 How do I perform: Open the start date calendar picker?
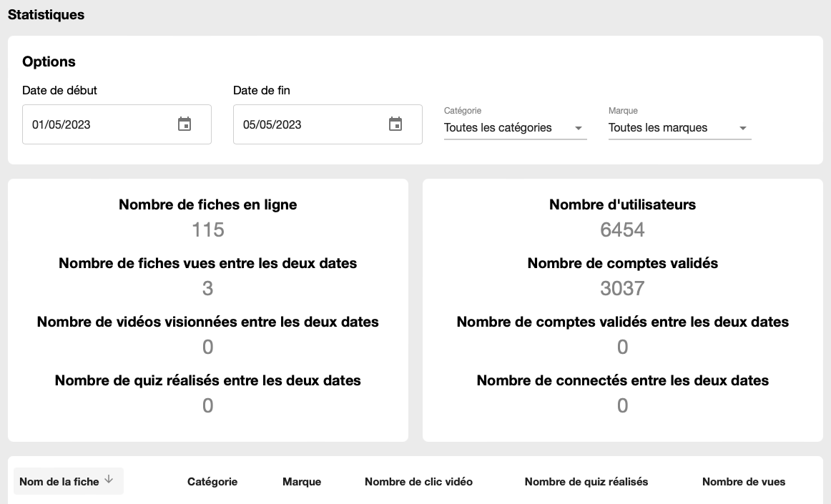coord(185,124)
